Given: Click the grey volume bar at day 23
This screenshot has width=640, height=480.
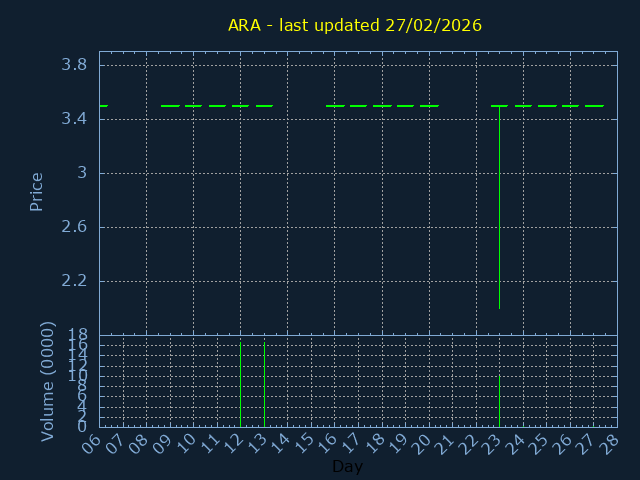Looking at the screenshot, I should click(499, 400).
